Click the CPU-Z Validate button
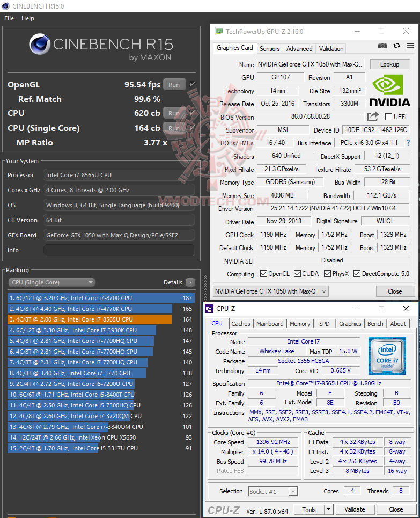This screenshot has width=420, height=518. 355,509
